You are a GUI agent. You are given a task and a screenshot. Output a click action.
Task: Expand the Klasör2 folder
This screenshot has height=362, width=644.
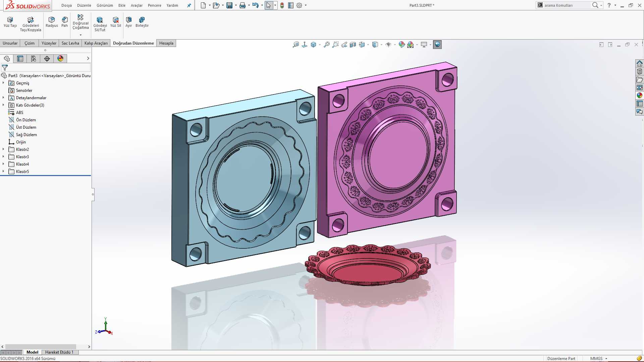pyautogui.click(x=3, y=149)
